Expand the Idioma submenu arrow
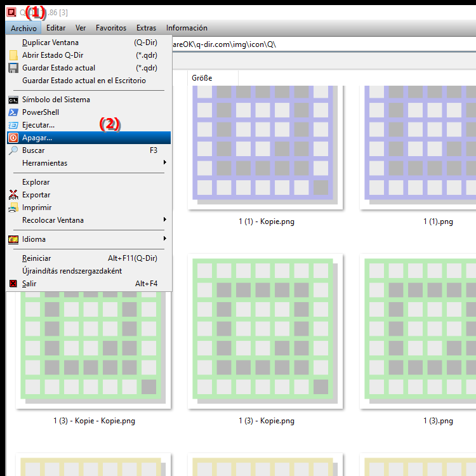 point(165,239)
